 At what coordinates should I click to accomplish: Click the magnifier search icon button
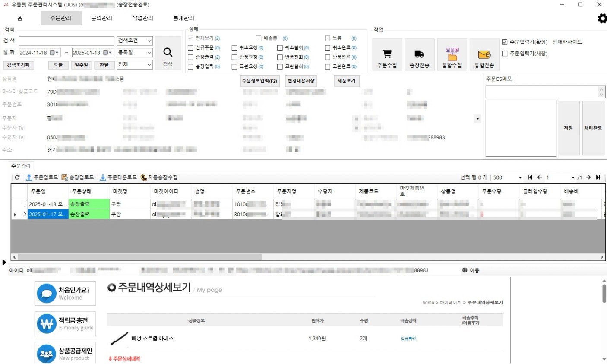point(168,53)
